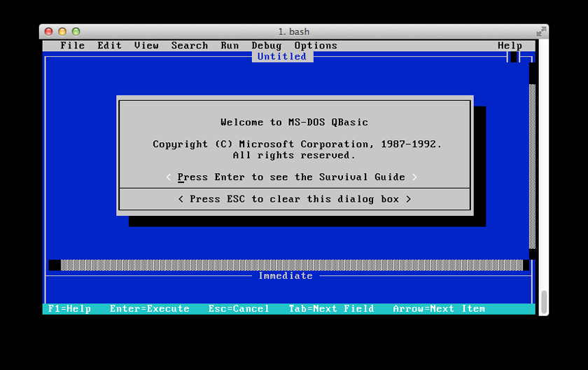Click the editor's vertical scrollbar up arrow
The height and width of the screenshot is (370, 588).
(x=532, y=73)
